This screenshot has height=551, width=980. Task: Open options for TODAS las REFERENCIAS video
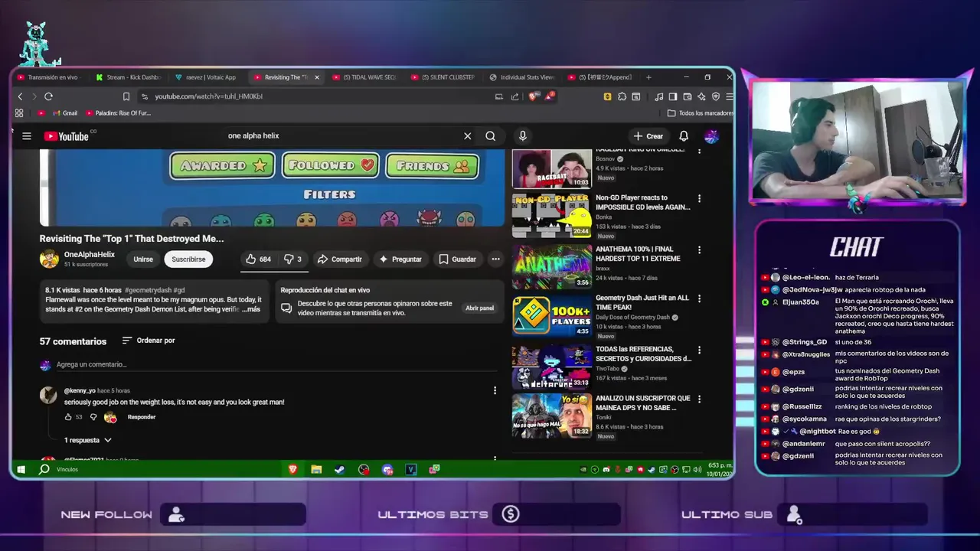click(699, 350)
